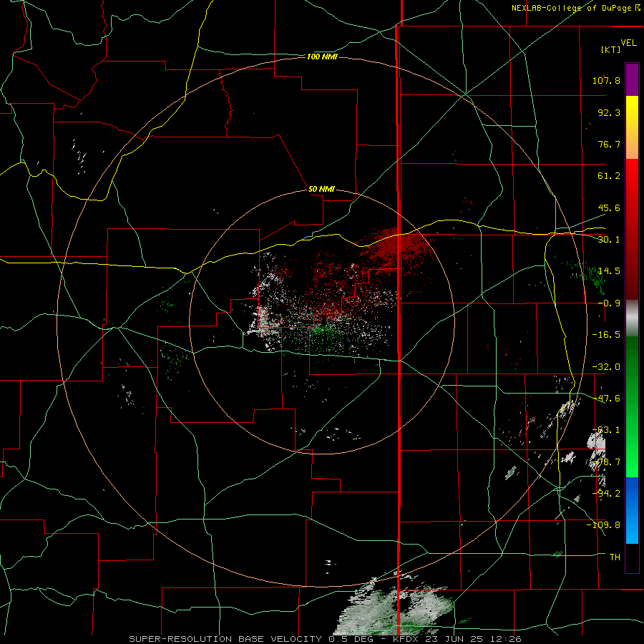
Task: Click the TH legend label
Action: pyautogui.click(x=615, y=557)
